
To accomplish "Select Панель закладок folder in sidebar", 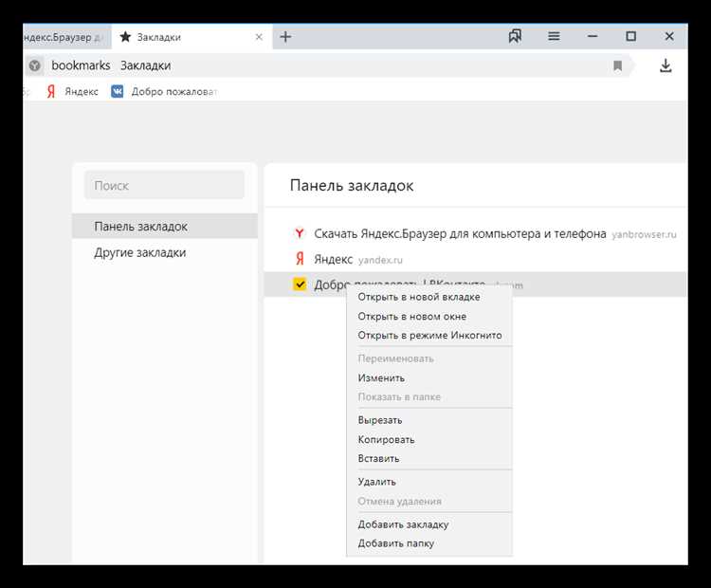I will point(165,226).
